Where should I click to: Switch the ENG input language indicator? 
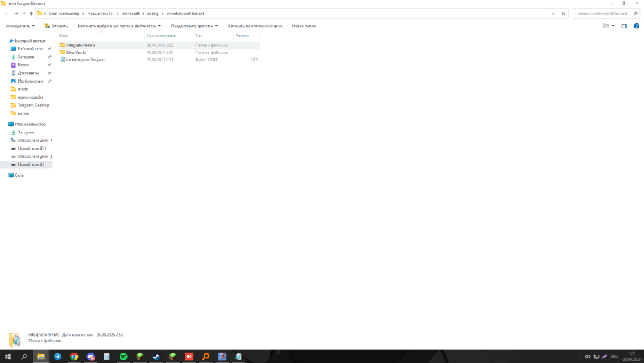pos(614,357)
